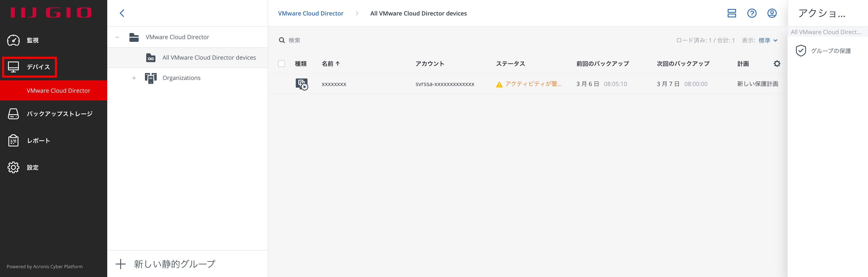This screenshot has height=277, width=868.
Task: Click the search magnifier icon
Action: tap(282, 40)
